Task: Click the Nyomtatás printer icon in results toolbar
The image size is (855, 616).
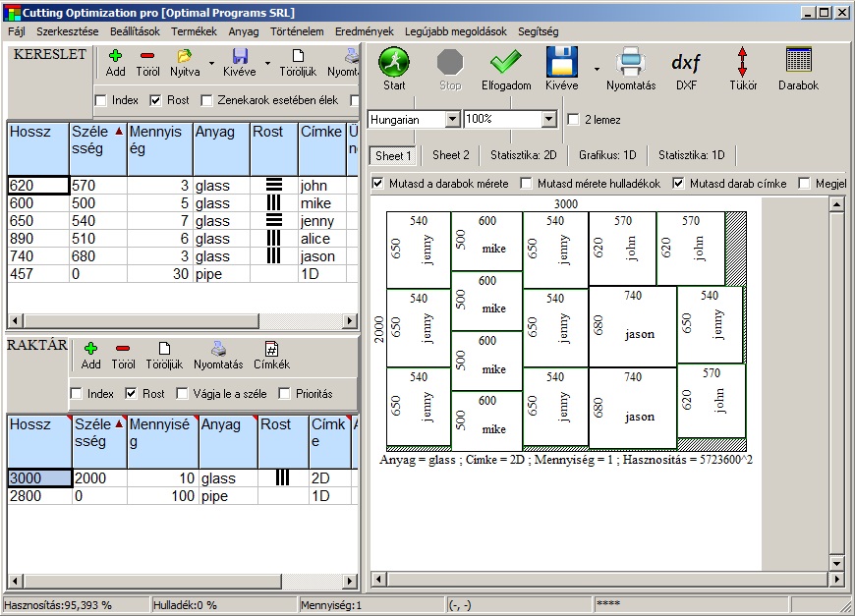Action: click(630, 63)
